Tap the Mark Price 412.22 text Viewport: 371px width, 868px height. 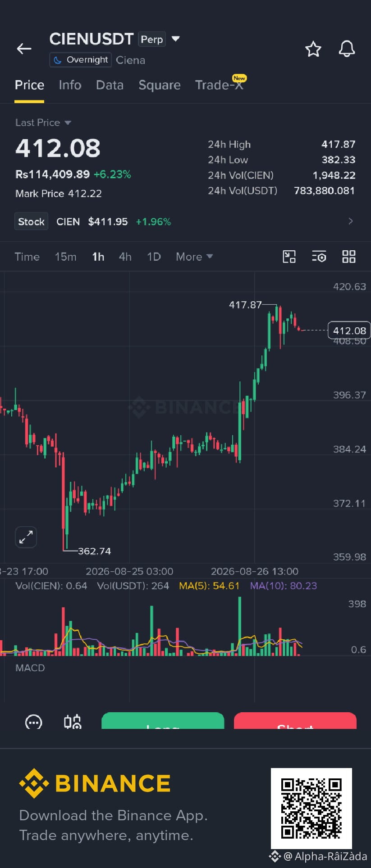point(59,194)
